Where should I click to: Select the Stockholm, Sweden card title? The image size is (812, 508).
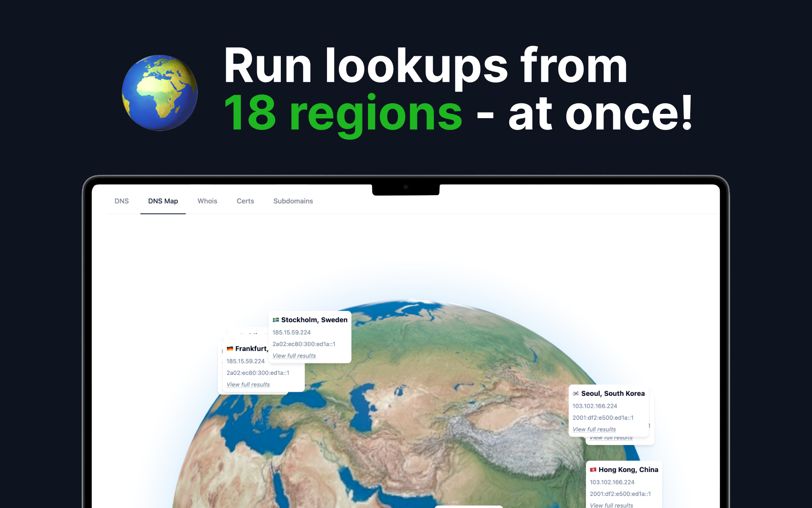[314, 320]
